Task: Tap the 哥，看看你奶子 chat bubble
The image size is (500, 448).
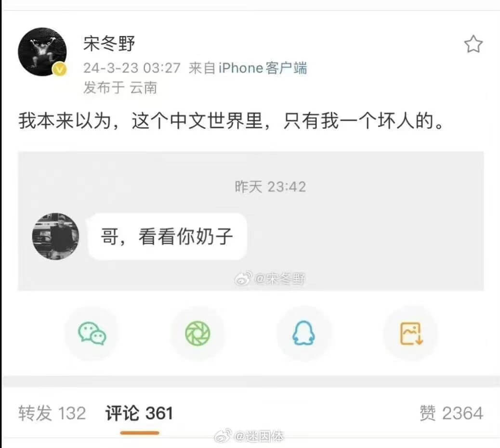Action: click(167, 236)
